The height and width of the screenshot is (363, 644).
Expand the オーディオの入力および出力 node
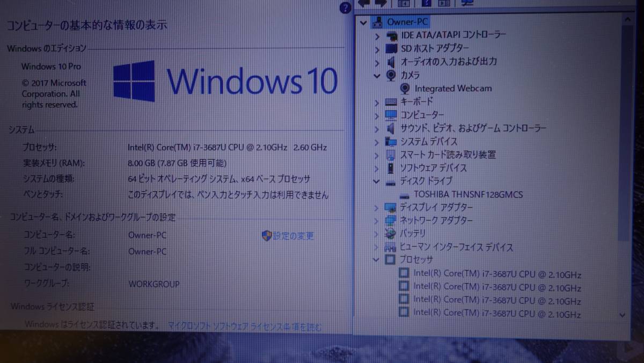point(377,62)
